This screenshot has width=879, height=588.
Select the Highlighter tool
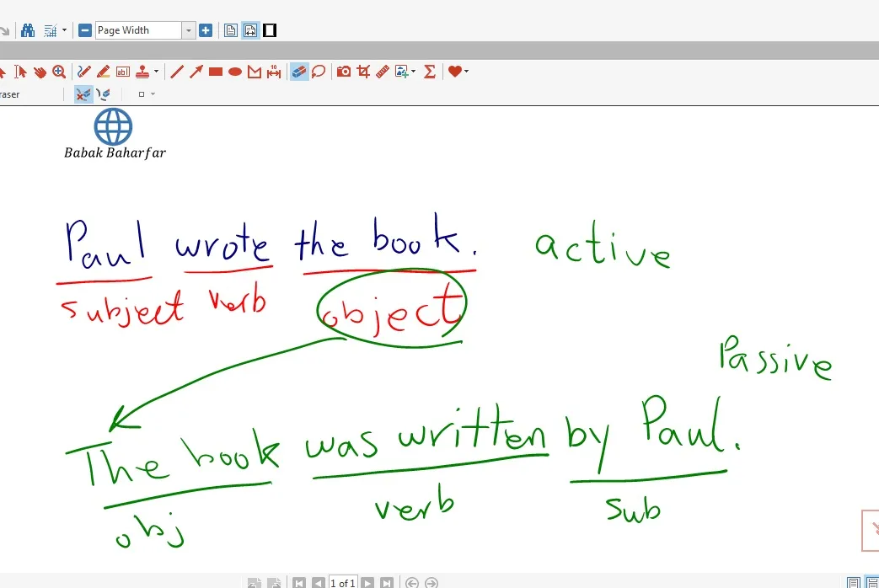pos(103,72)
